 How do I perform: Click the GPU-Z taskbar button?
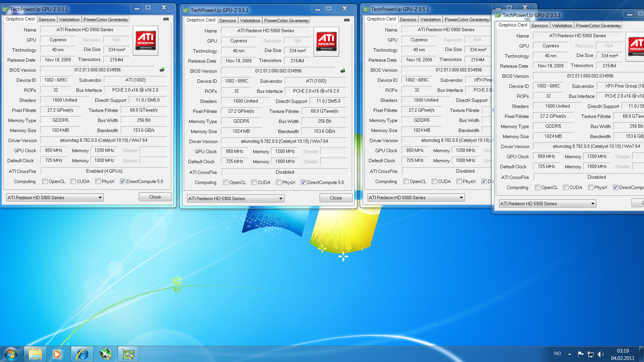128,354
